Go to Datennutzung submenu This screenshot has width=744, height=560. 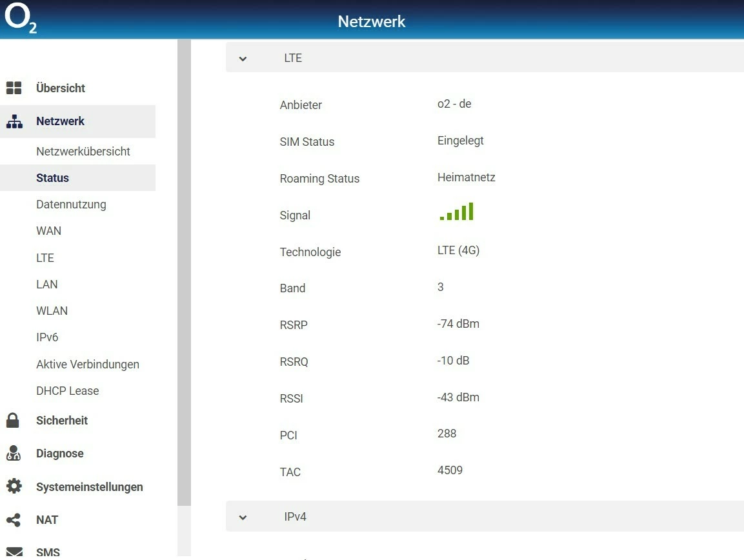point(71,205)
